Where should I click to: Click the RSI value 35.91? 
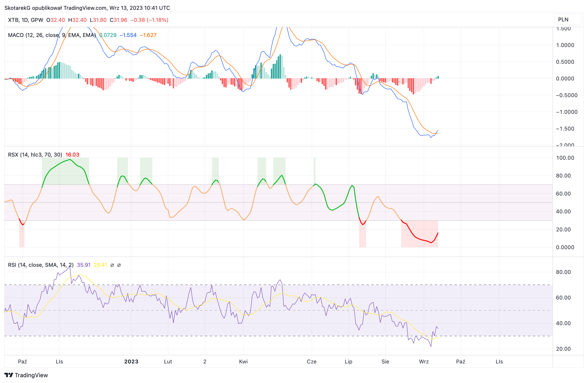tap(83, 265)
